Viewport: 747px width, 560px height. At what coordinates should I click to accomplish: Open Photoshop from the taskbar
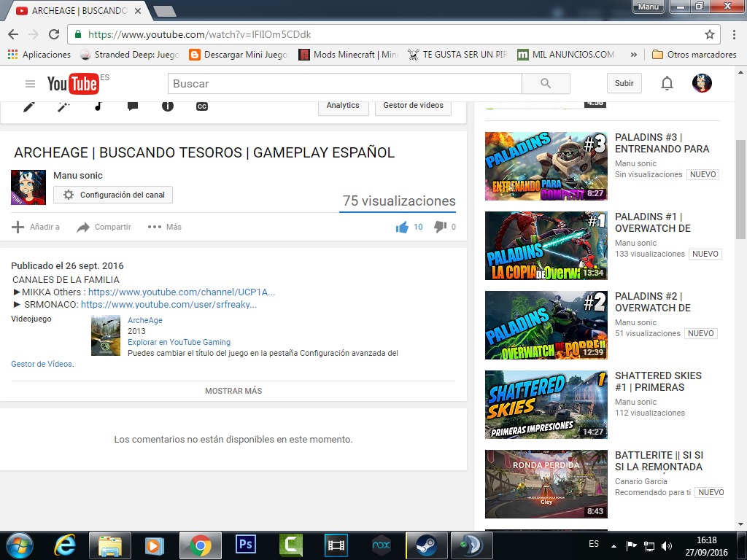click(x=246, y=544)
